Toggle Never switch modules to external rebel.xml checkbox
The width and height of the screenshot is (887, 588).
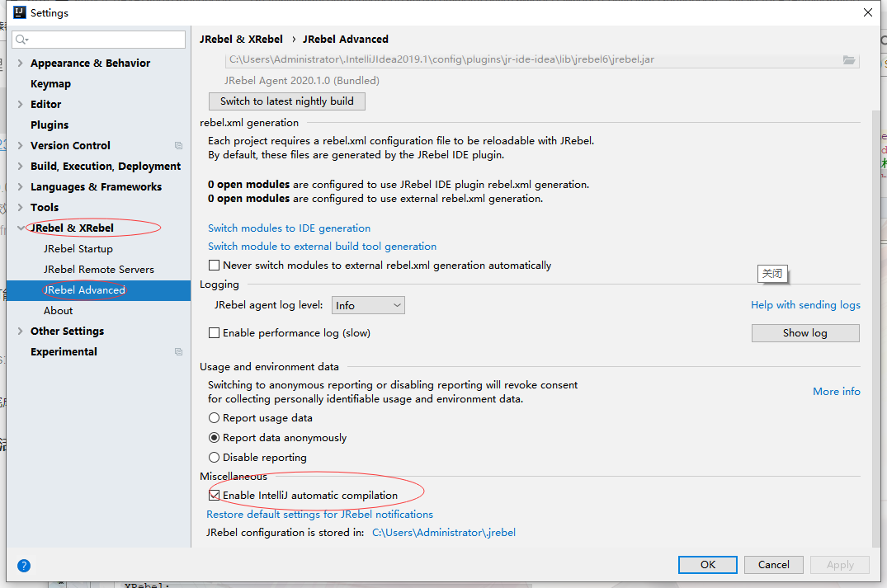pyautogui.click(x=215, y=266)
